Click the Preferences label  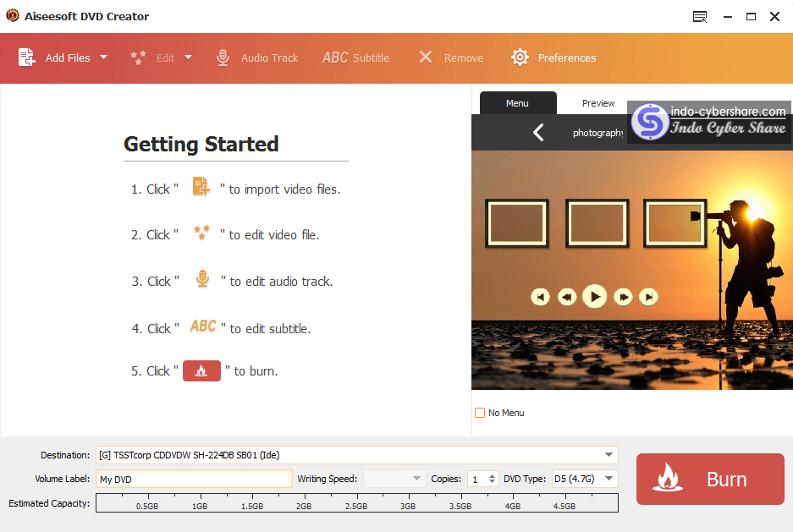567,58
